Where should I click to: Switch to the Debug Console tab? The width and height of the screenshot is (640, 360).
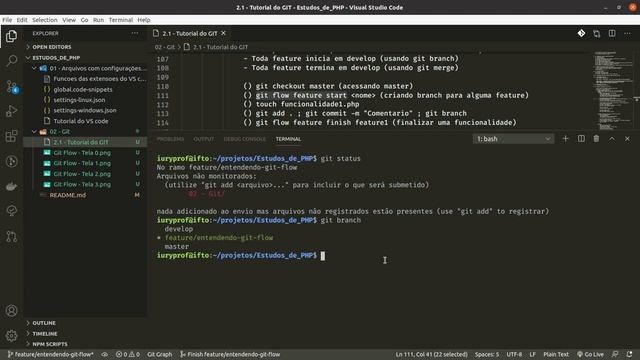coord(245,139)
